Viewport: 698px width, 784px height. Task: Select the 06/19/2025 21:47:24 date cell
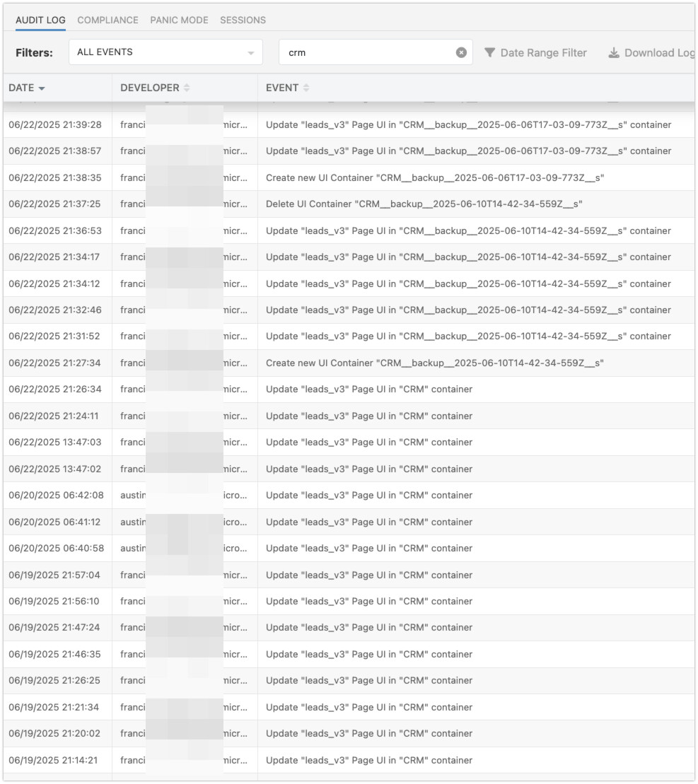pos(54,628)
